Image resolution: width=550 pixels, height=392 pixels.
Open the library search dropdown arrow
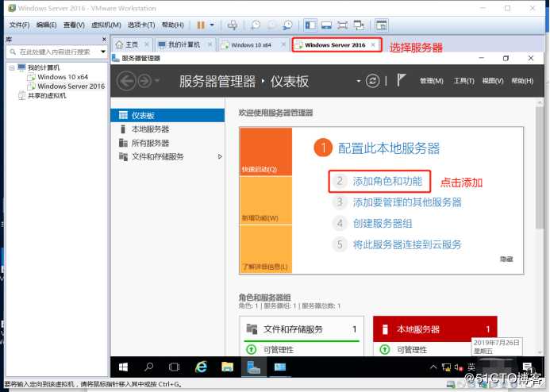pos(103,52)
